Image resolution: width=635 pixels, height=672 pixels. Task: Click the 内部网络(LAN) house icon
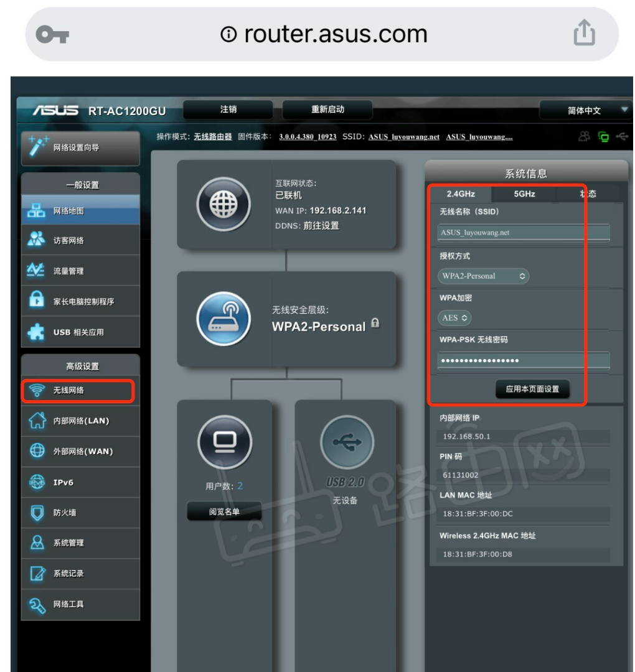point(37,420)
